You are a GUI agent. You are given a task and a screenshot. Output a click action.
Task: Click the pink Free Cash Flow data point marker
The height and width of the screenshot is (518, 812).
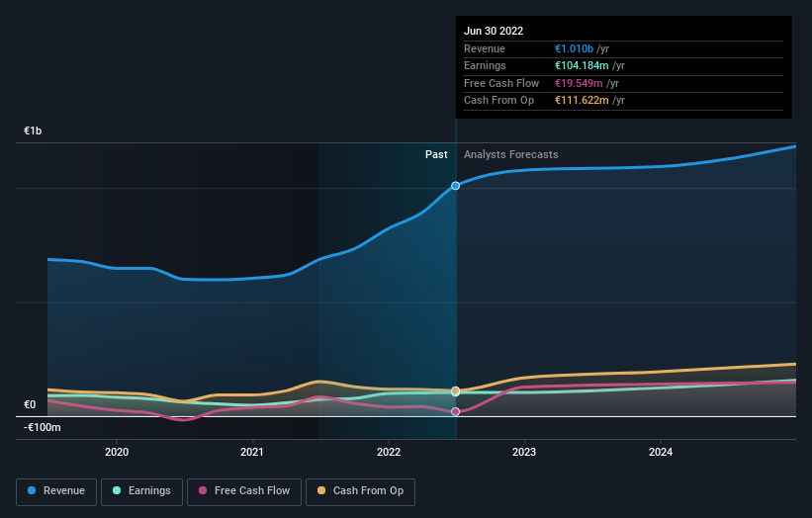(455, 412)
